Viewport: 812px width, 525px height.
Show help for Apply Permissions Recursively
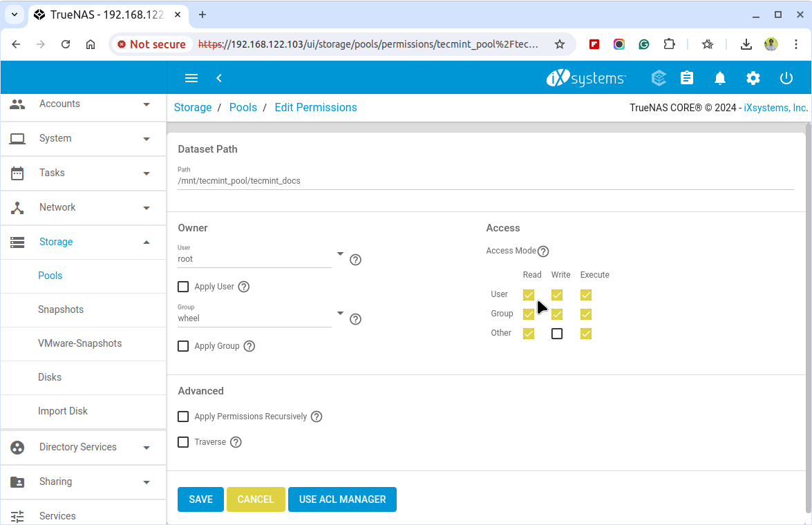317,417
